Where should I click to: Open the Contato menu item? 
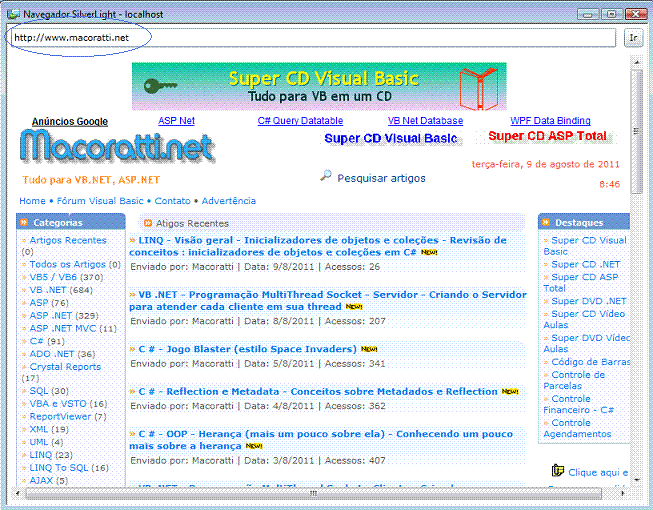(172, 201)
